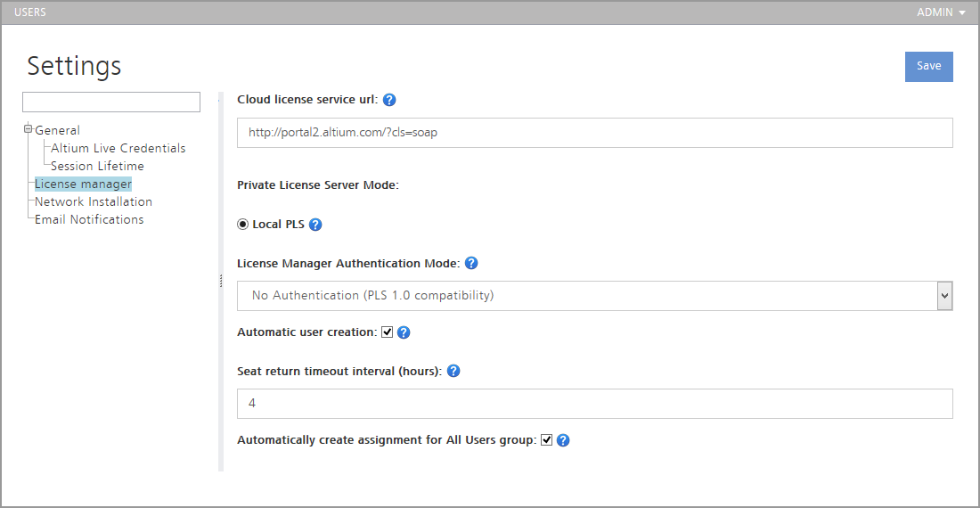Go to the USERS menu

click(30, 12)
